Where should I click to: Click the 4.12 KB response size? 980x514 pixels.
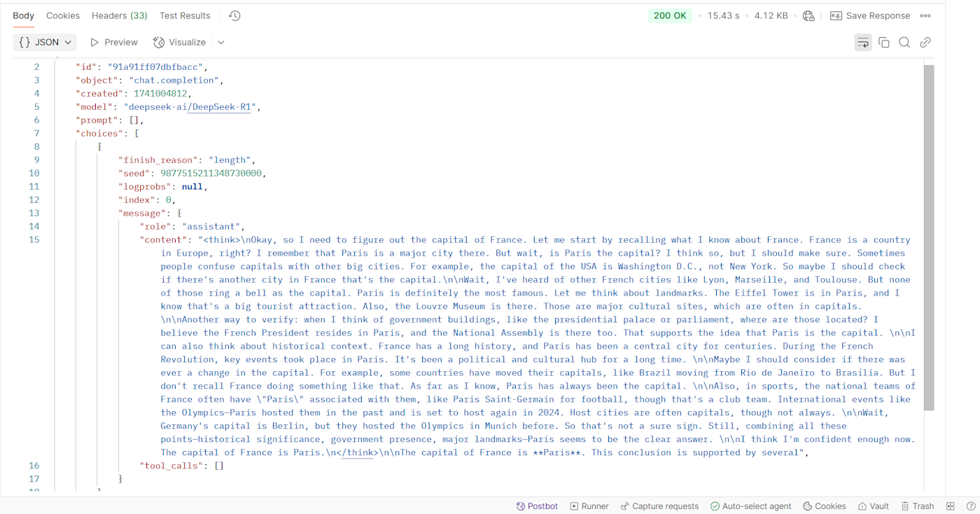pos(771,15)
